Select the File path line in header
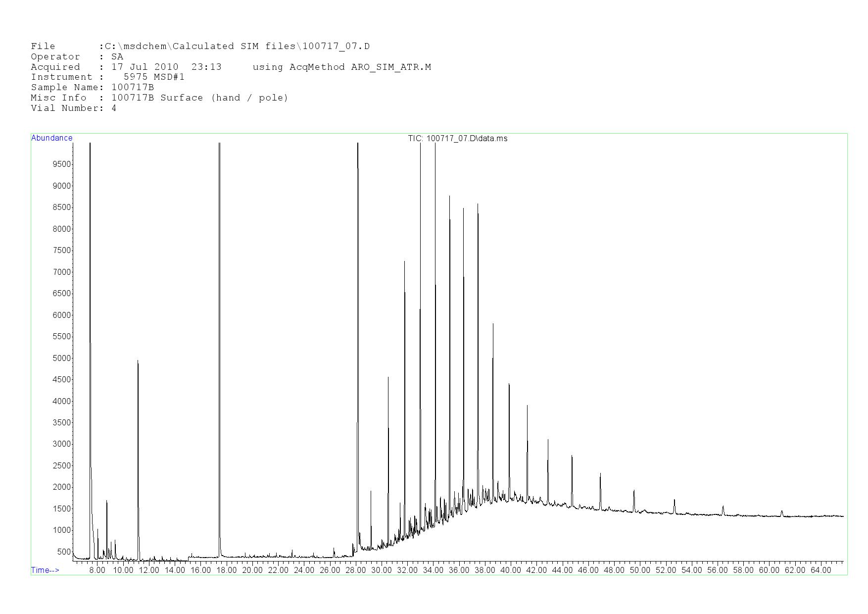The height and width of the screenshot is (614, 868). 200,47
